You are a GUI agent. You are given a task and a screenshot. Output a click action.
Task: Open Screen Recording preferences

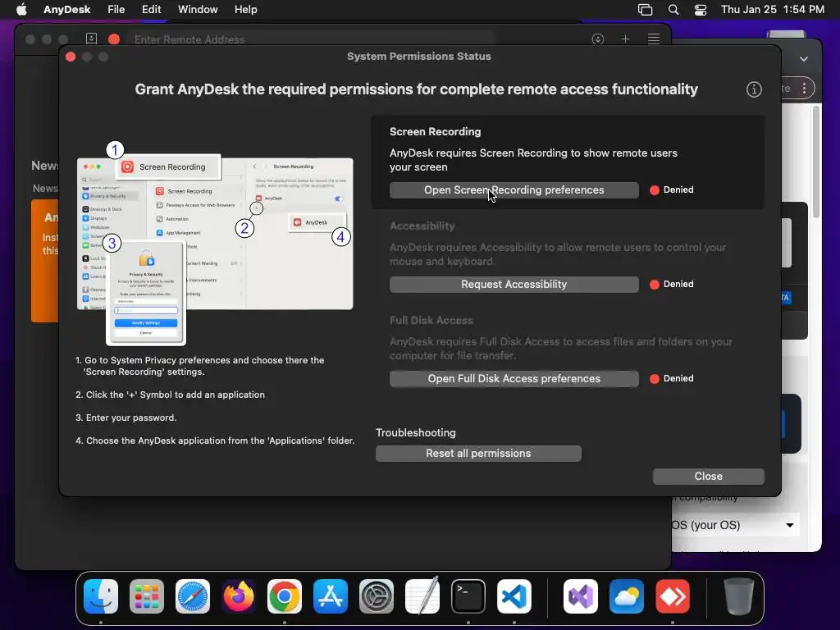click(514, 190)
